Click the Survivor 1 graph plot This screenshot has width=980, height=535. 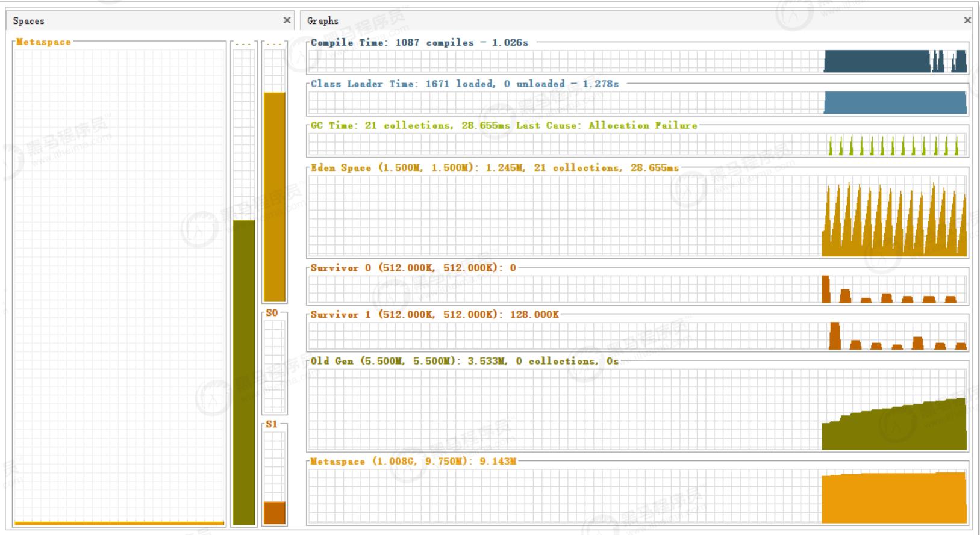[x=637, y=336]
